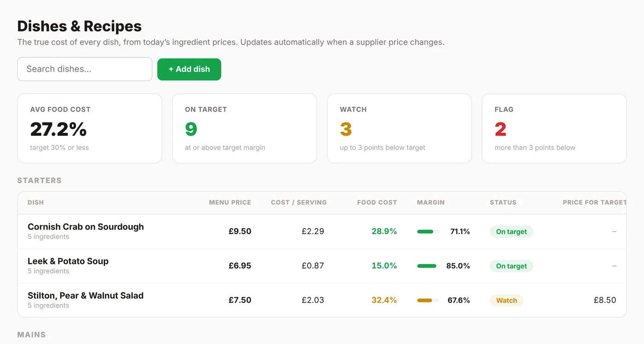Click the 32.4% food cost value

coord(384,300)
